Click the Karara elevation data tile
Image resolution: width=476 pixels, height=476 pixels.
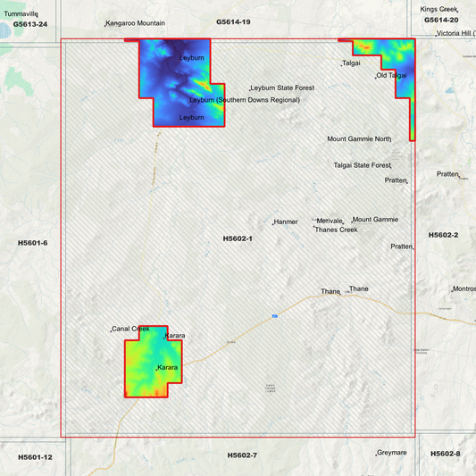tap(153, 362)
